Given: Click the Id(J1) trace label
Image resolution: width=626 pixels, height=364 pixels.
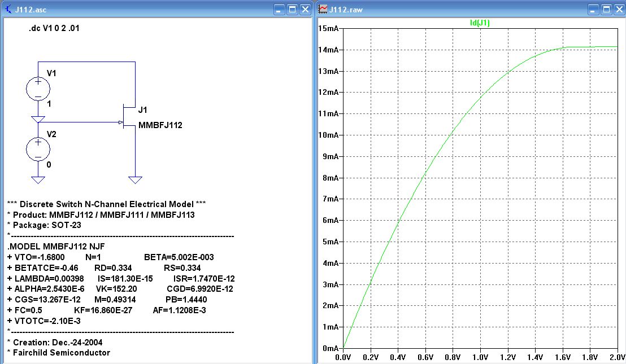Looking at the screenshot, I should point(480,23).
